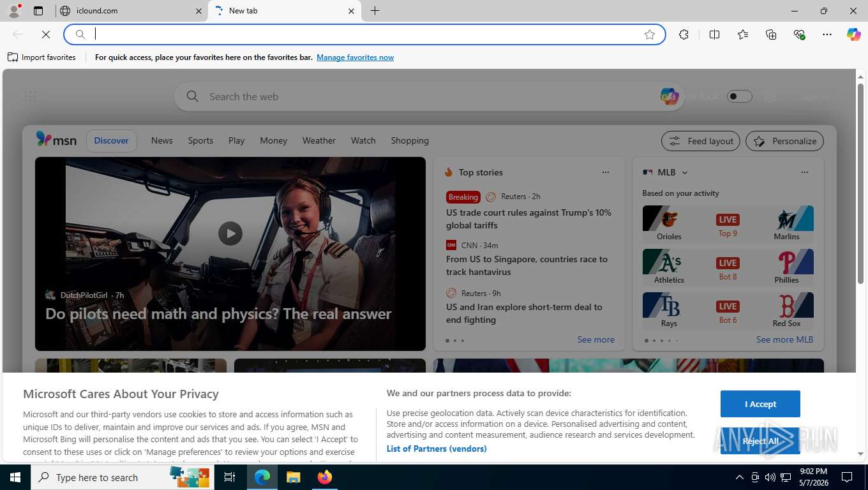Viewport: 868px width, 490px height.
Task: Focus the address bar field
Action: [364, 34]
